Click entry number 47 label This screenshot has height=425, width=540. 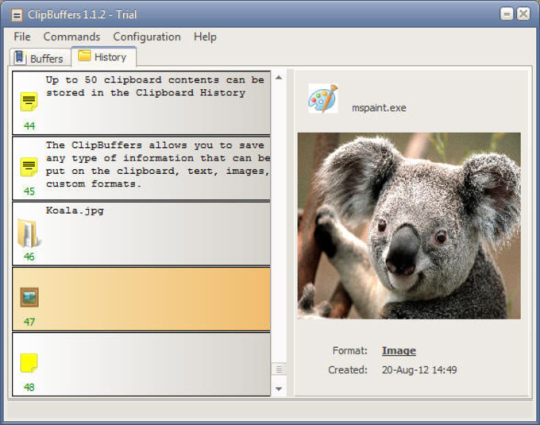[29, 322]
